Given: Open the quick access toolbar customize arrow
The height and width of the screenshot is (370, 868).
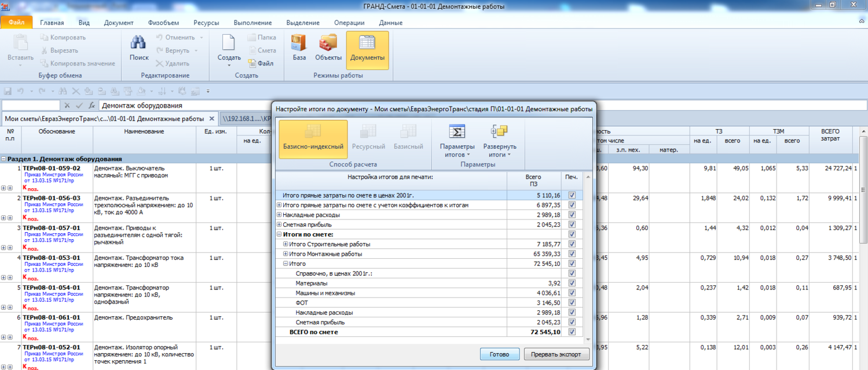Looking at the screenshot, I should click(208, 91).
